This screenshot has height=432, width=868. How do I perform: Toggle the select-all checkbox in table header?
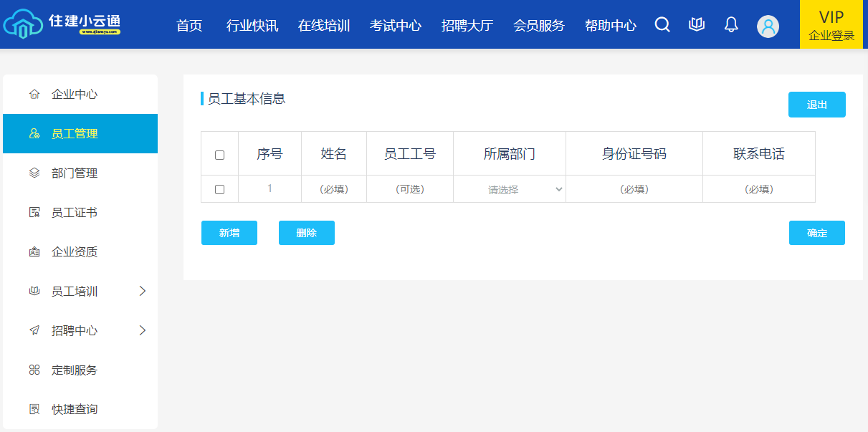tap(220, 155)
